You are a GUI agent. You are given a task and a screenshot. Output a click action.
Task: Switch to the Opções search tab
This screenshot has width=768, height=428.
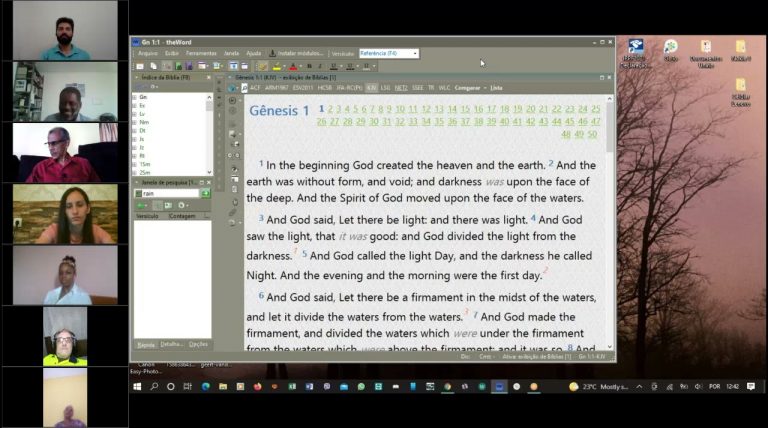pos(198,344)
